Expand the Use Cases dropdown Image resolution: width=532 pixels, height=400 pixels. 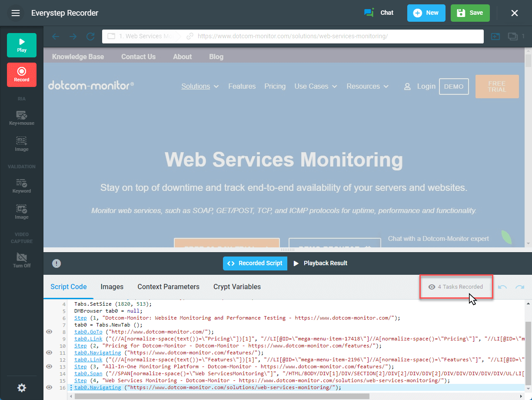point(316,86)
